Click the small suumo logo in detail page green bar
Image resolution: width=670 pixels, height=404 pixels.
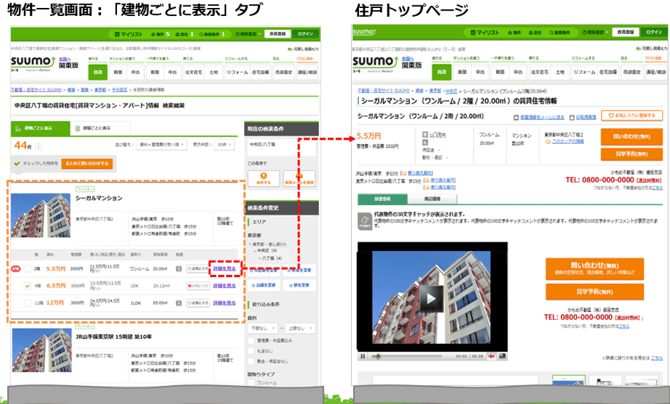[x=364, y=32]
